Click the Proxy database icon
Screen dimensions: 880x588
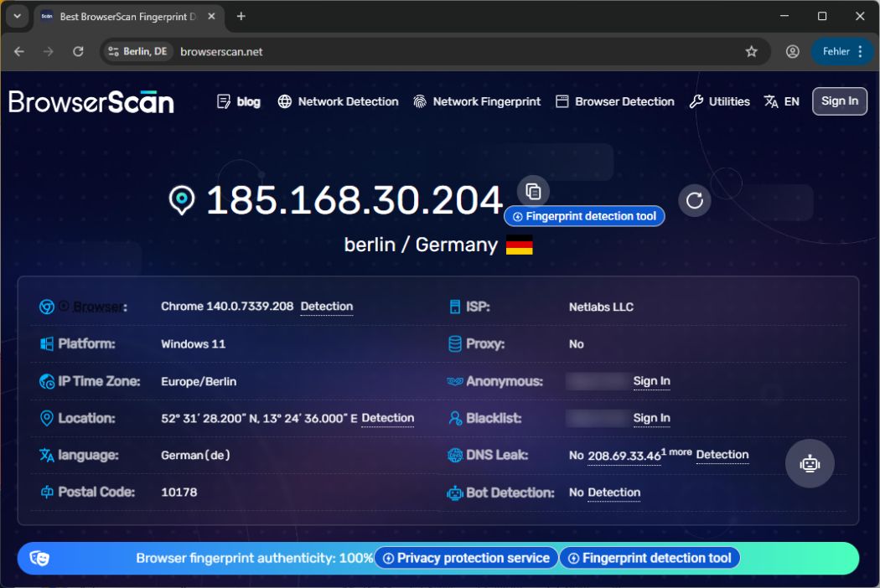(x=454, y=343)
